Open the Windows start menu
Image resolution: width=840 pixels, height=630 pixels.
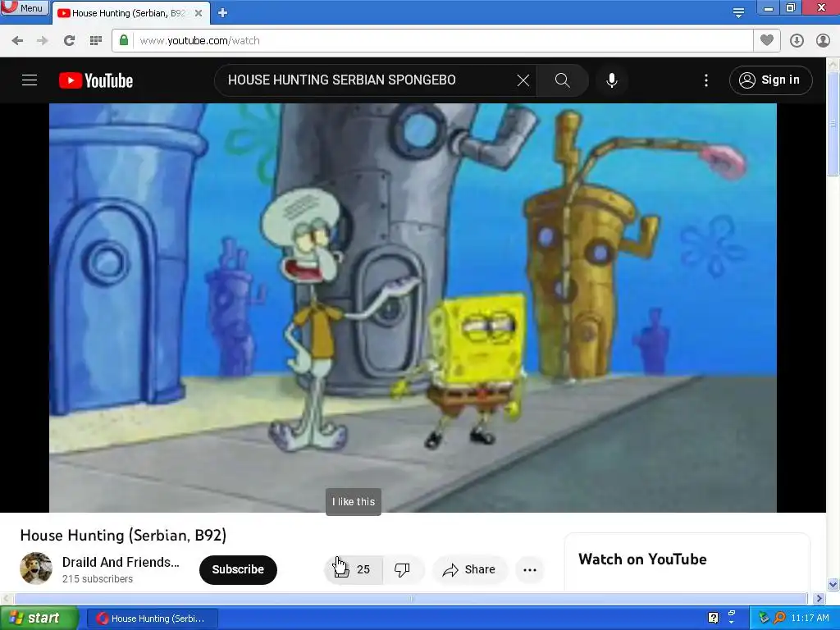(x=39, y=619)
